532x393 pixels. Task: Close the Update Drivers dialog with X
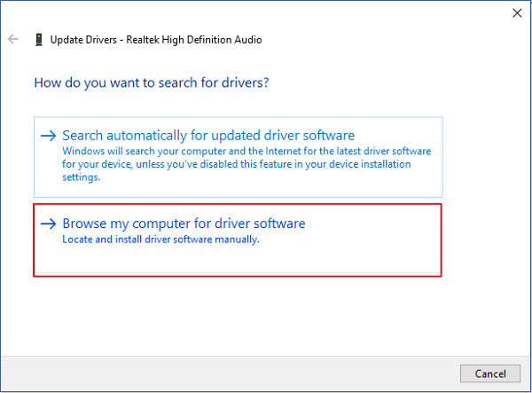tap(517, 12)
